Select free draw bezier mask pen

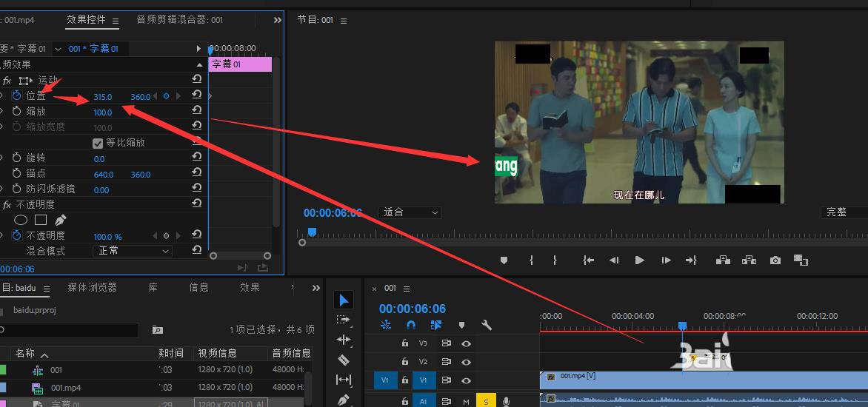(x=60, y=220)
